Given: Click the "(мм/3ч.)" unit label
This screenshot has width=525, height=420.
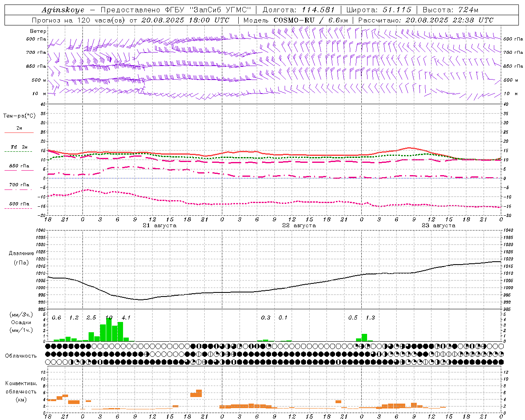Looking at the screenshot, I should [x=21, y=315].
